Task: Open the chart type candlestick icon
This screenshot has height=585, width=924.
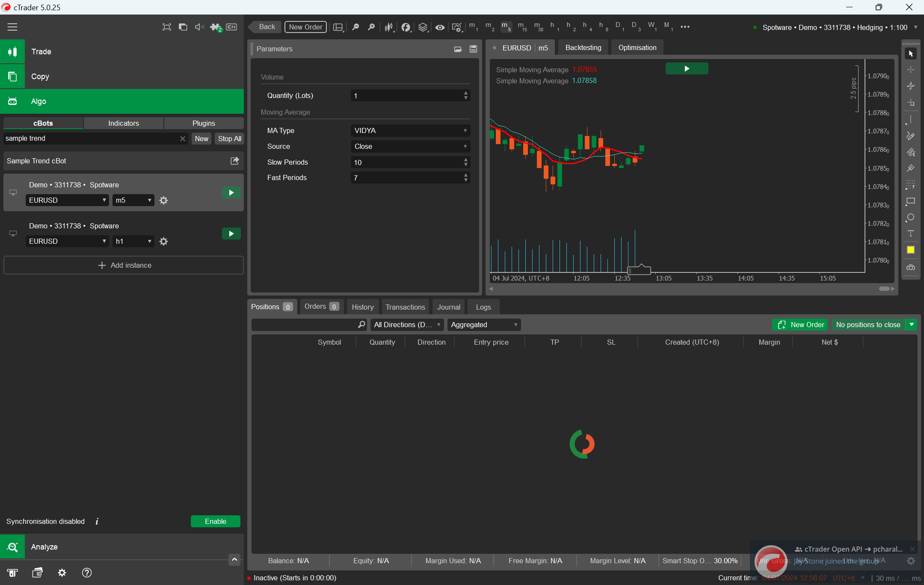Action: [x=389, y=27]
